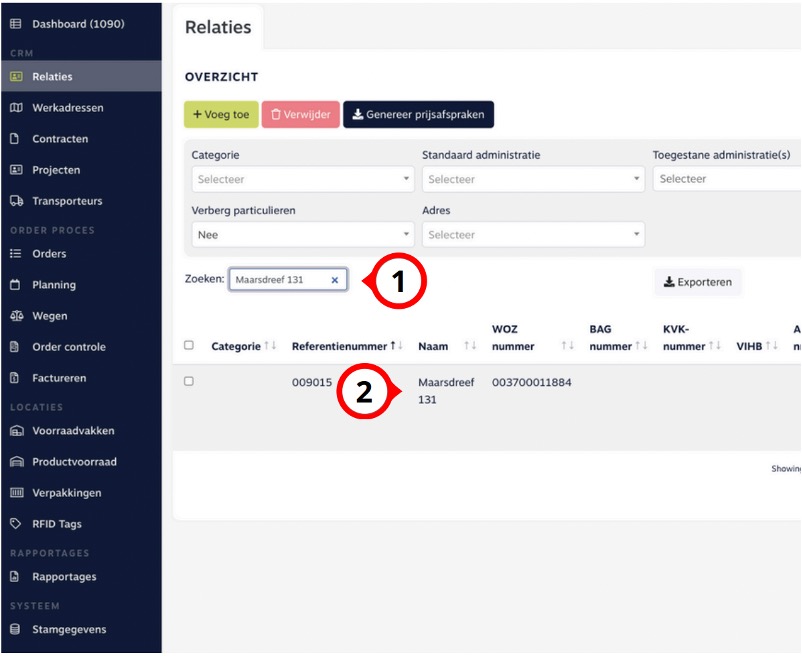Open the Categorie filter dropdown

(302, 179)
